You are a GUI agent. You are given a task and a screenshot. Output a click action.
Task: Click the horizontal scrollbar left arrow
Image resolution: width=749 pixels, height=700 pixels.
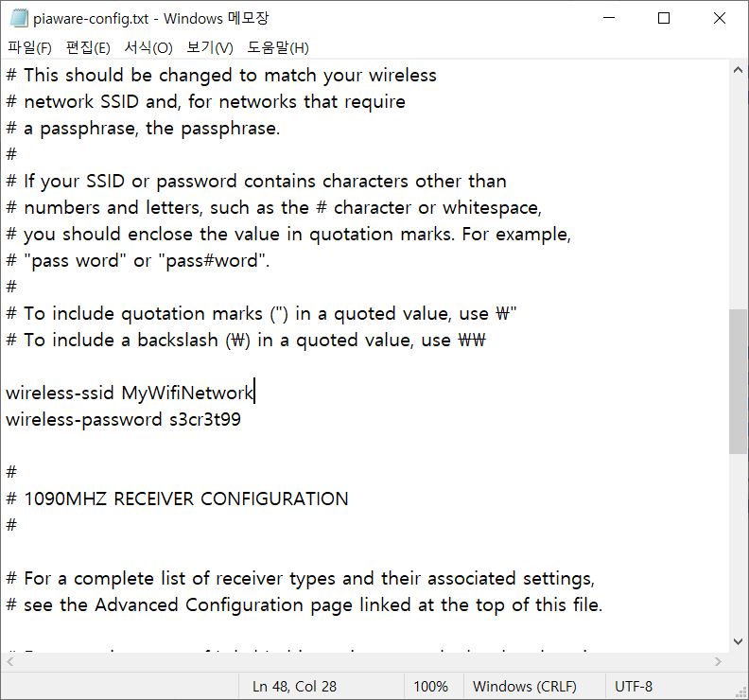(x=10, y=662)
